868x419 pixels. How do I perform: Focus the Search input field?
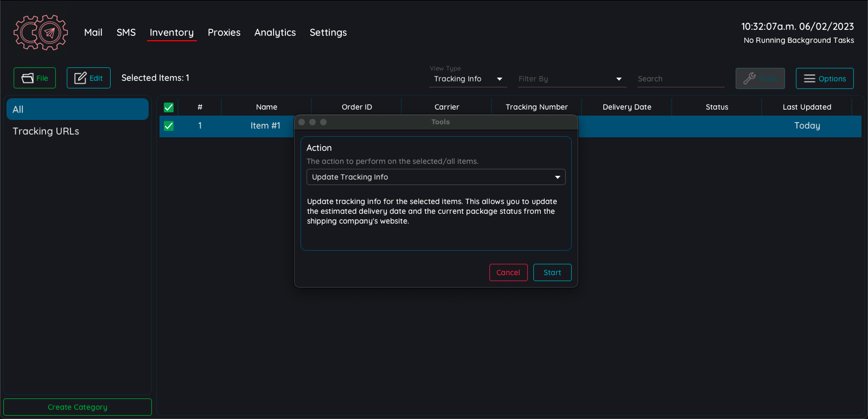[680, 79]
